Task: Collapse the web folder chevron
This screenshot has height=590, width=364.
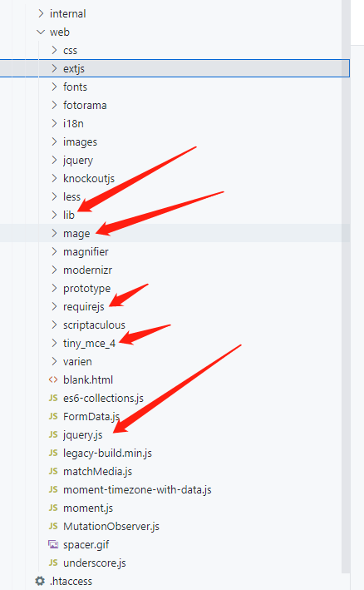Action: pyautogui.click(x=41, y=32)
